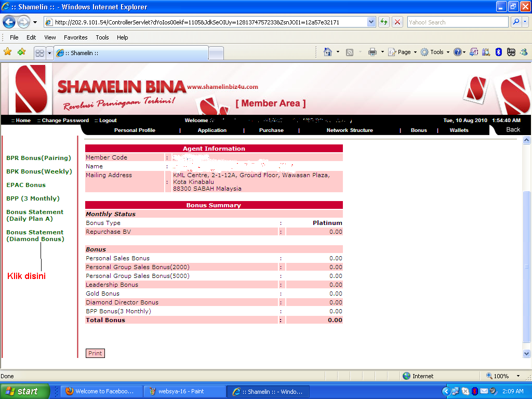
Task: Click the address bar URL field
Action: (x=206, y=22)
